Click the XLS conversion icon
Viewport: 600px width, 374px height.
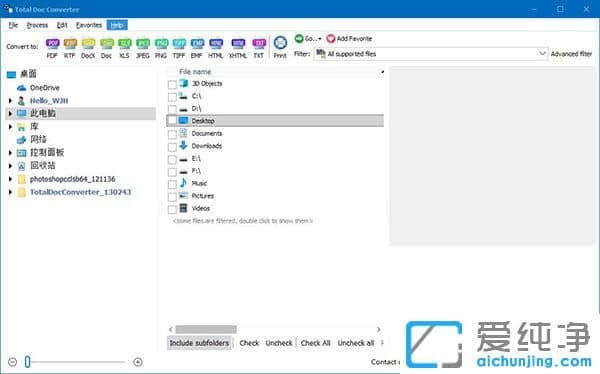click(124, 43)
